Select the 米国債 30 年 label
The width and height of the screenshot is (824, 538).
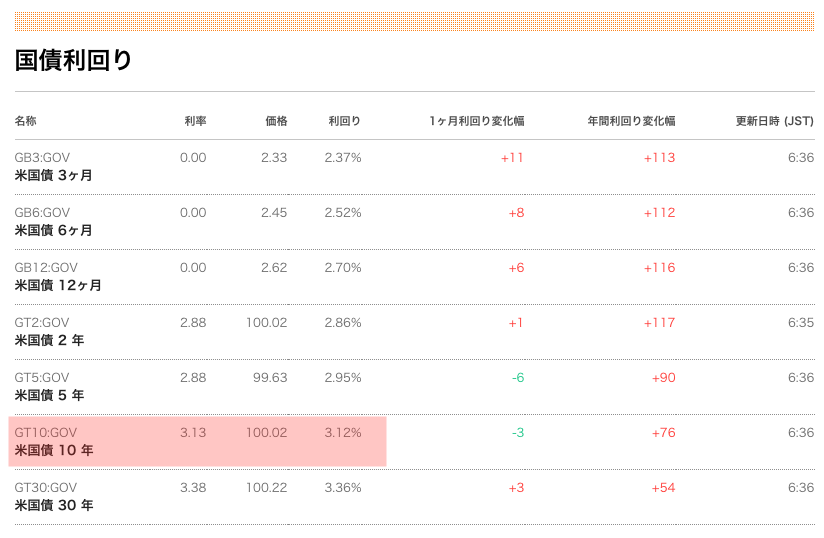[54, 505]
